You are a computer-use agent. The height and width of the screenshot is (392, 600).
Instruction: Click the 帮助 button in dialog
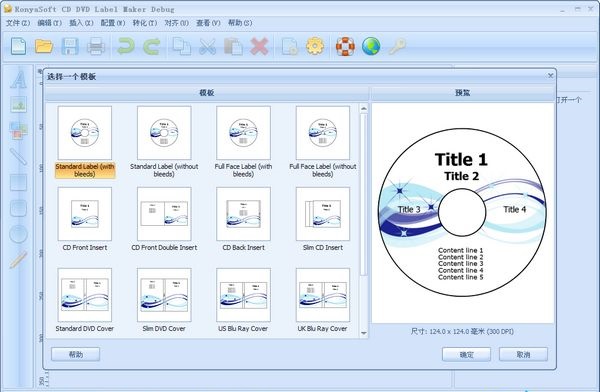75,354
